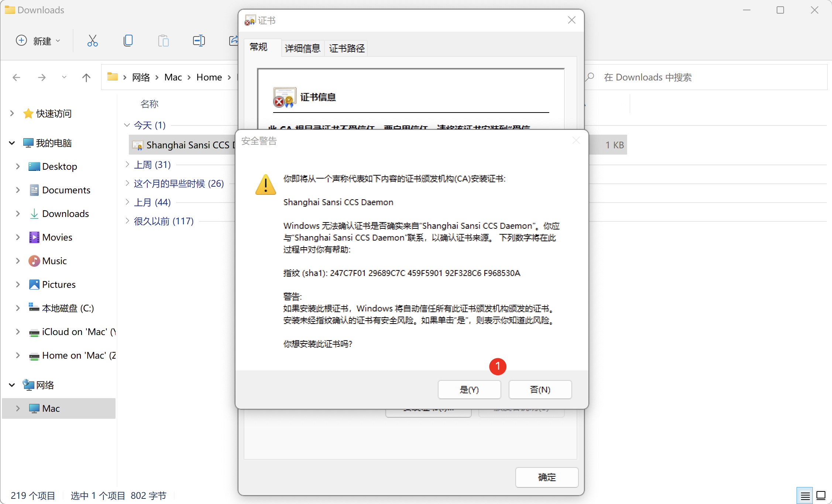Open Home on 'Mac' drive
832x504 pixels.
72,356
